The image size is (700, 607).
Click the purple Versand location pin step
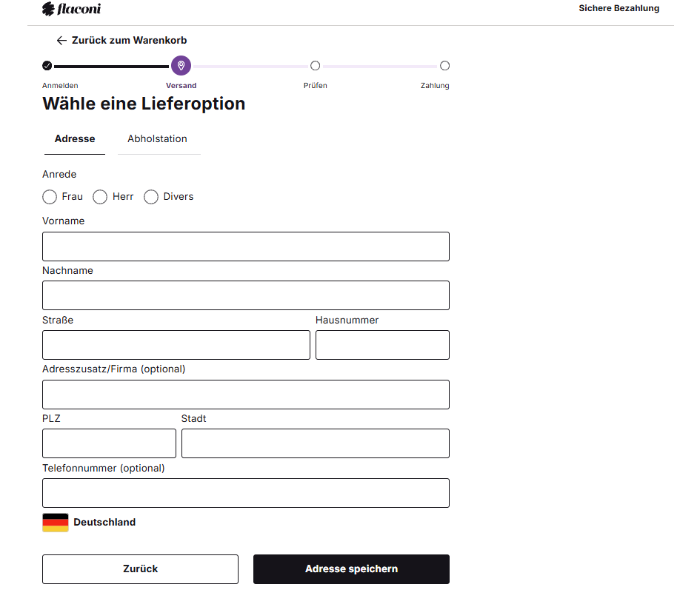pyautogui.click(x=181, y=66)
